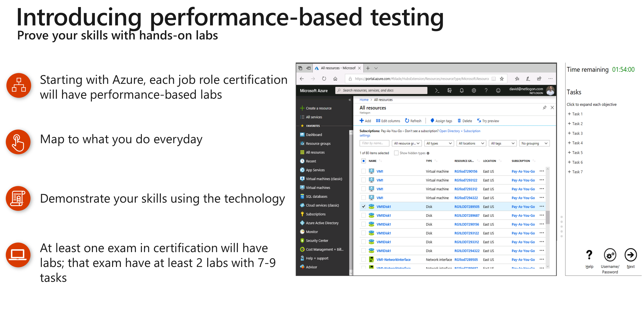Open All tags filter dropdown
Viewport: 644px width, 318px height.
[x=502, y=143]
